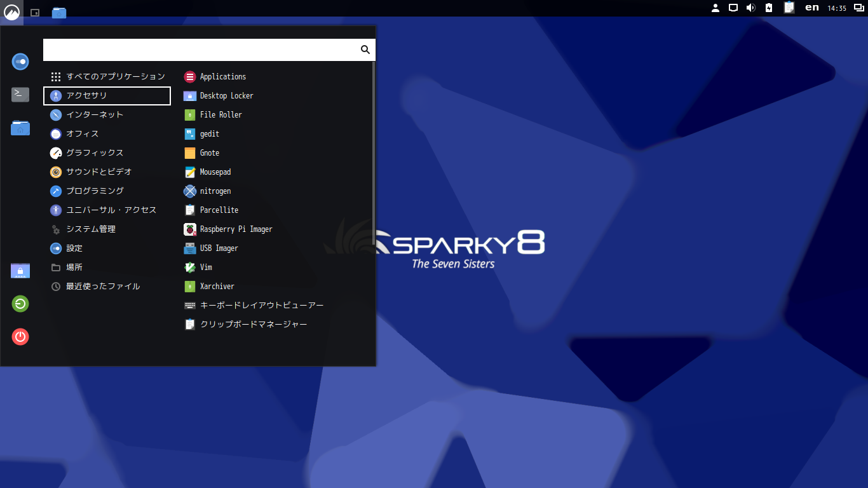Launch USB Imager via its drive icon
Screen dimensions: 868x488
pos(189,248)
